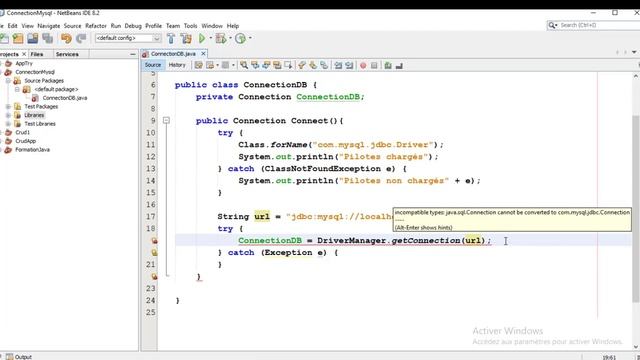Click error glyph on line 19 margin
Image resolution: width=640 pixels, height=360 pixels.
click(154, 241)
